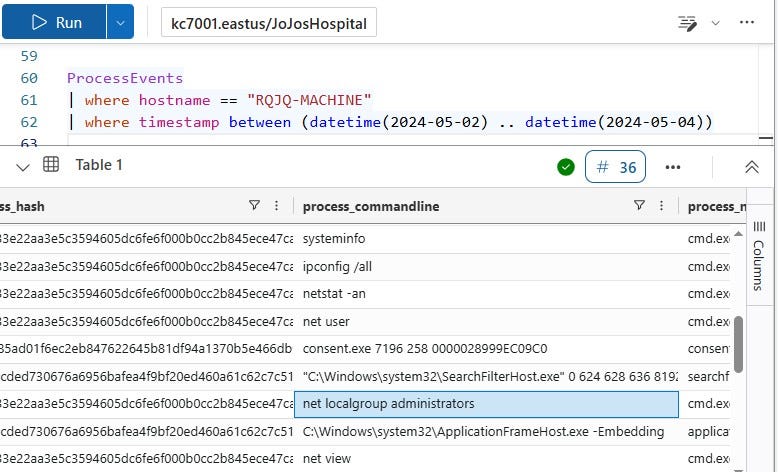The image size is (778, 472).
Task: Select the netstat -an cell
Action: click(486, 294)
